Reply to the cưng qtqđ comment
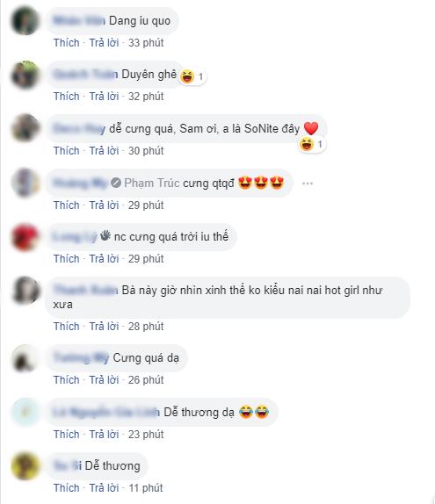Viewport: 435px width, 504px height. point(104,205)
